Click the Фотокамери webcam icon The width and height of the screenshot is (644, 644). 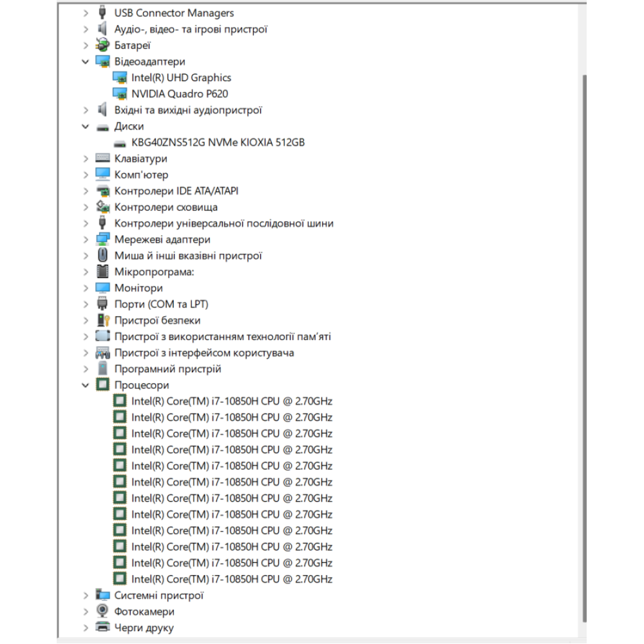coord(102,611)
